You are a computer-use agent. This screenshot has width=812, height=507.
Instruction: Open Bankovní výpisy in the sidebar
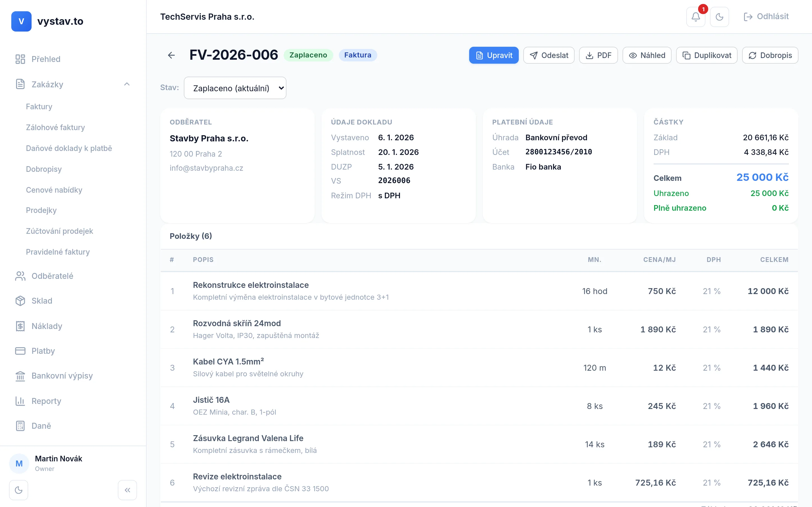62,376
